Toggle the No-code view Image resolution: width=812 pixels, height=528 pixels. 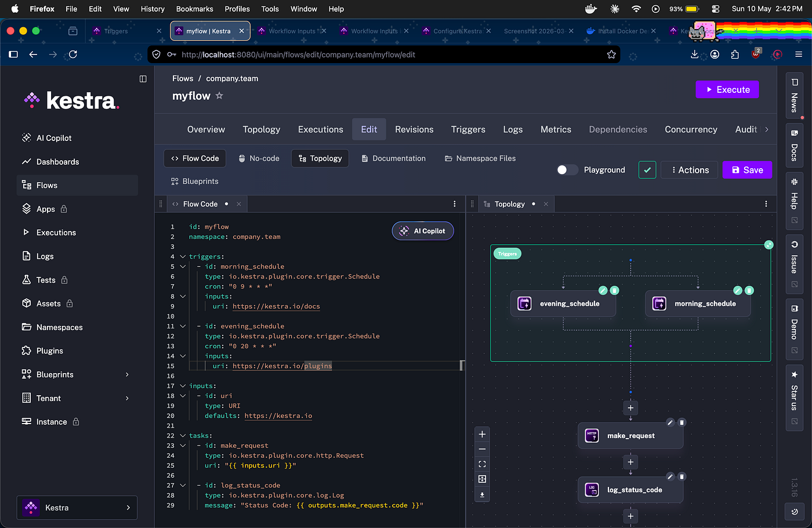259,158
